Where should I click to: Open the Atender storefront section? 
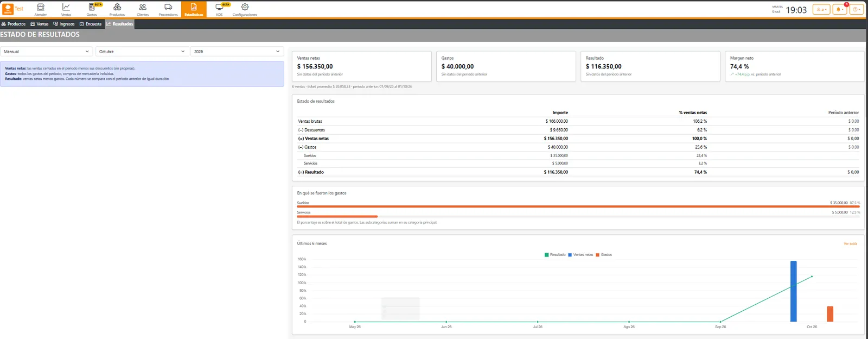pyautogui.click(x=40, y=9)
